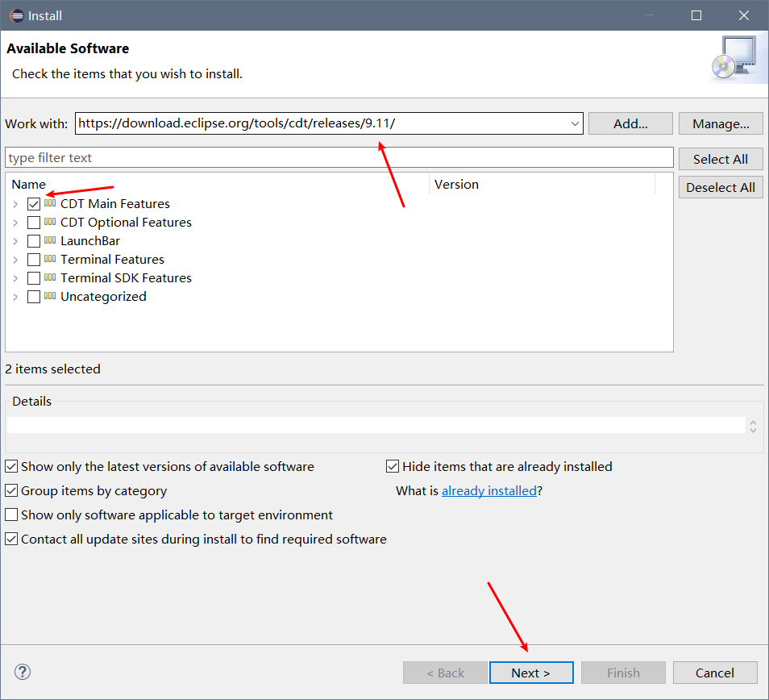The height and width of the screenshot is (700, 769).
Task: Click the Terminal Features category icon
Action: (x=50, y=259)
